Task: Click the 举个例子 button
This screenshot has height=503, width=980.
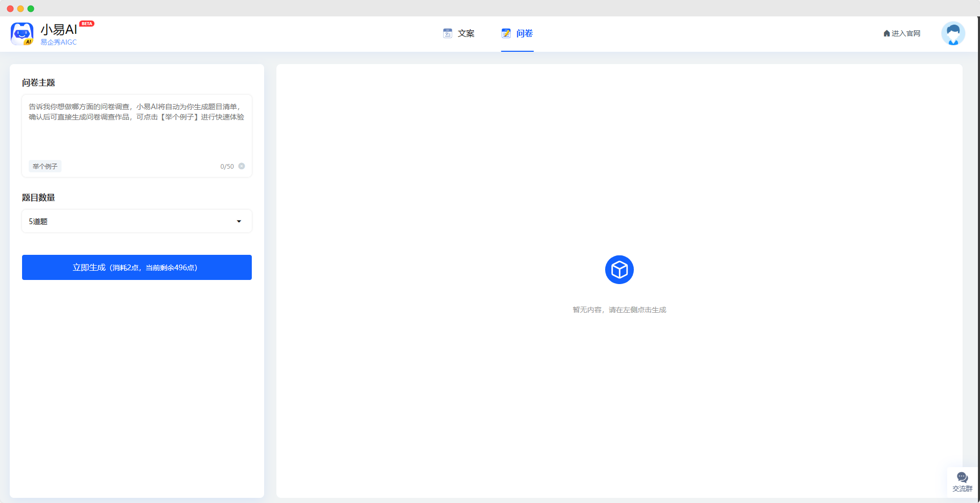Action: (x=45, y=166)
